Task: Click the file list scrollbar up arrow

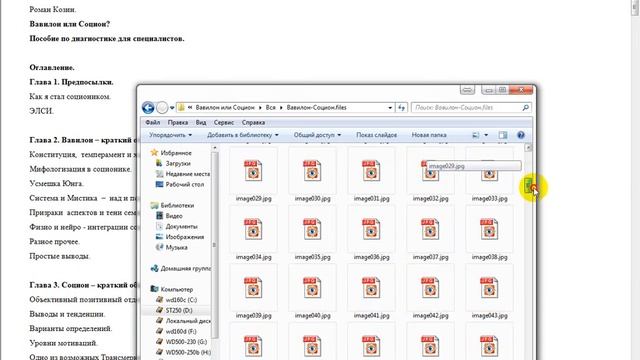Action: (x=528, y=148)
